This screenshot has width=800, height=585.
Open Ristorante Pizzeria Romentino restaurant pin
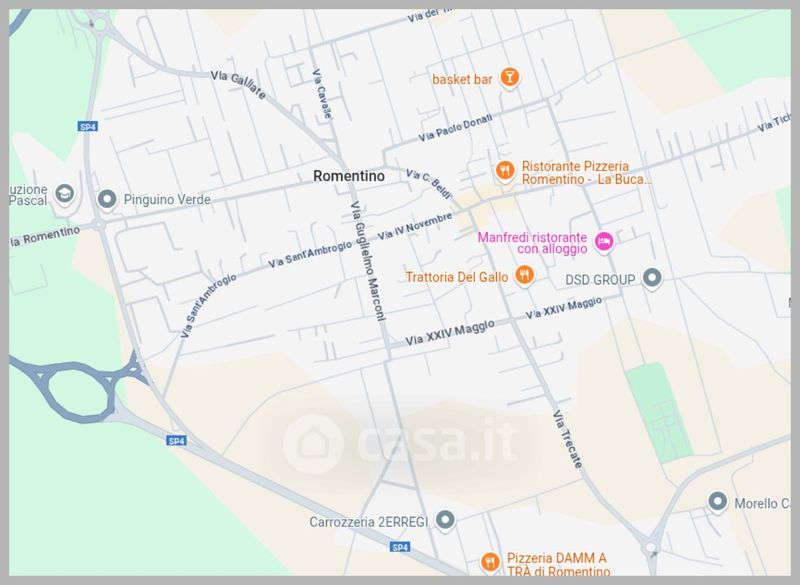pyautogui.click(x=505, y=171)
